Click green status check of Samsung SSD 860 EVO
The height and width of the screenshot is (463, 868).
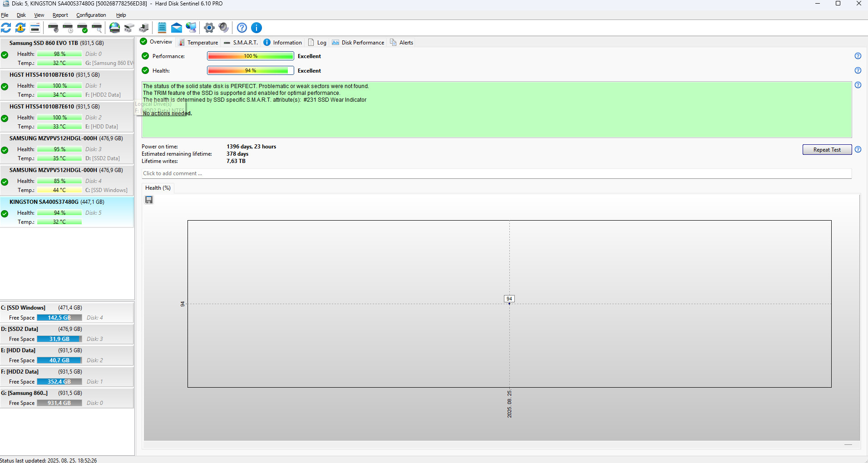[x=5, y=55]
